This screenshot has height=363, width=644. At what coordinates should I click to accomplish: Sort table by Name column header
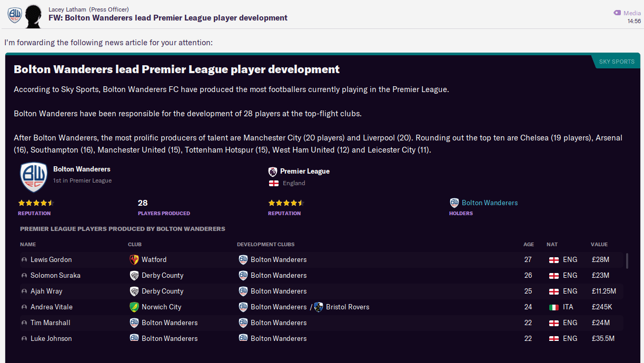tap(28, 244)
